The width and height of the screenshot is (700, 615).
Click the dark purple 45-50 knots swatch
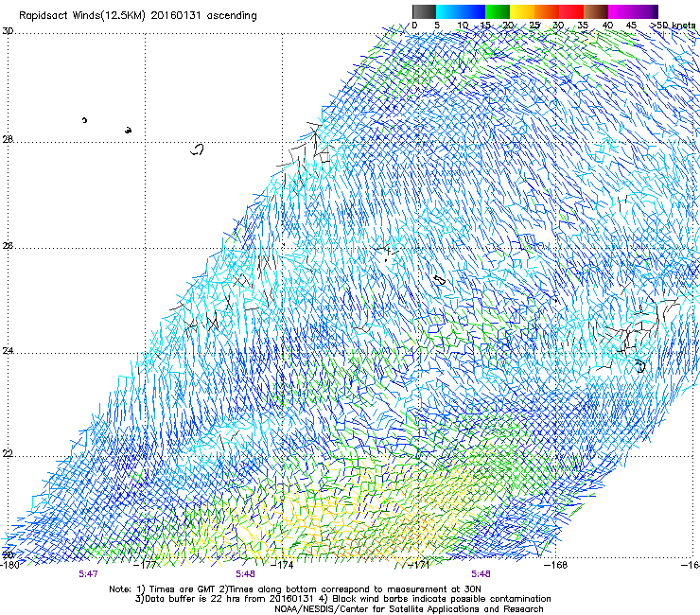(x=645, y=11)
